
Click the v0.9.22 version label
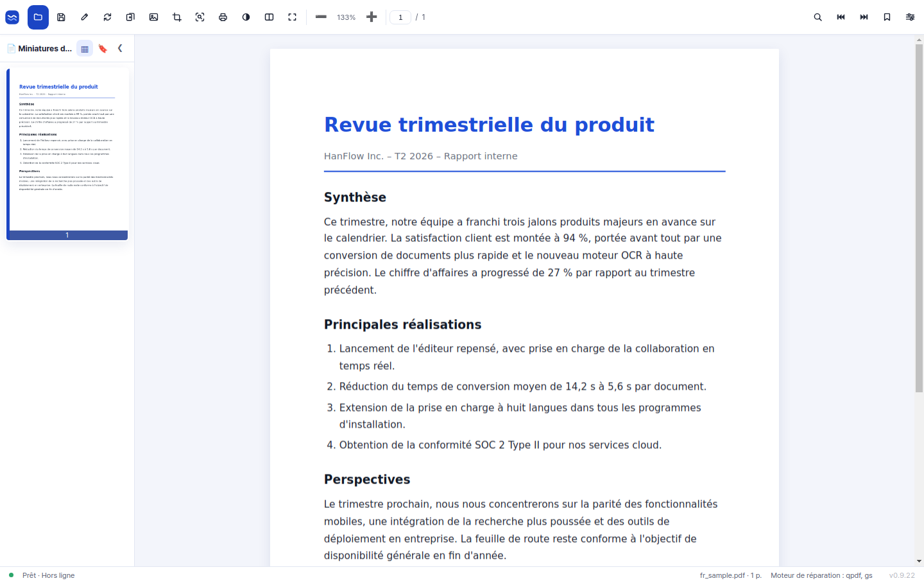pos(902,575)
